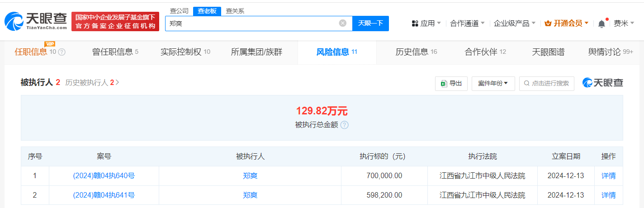Screen dimensions: 644x208
Task: Select the 查老板 search tab
Action: 207,11
